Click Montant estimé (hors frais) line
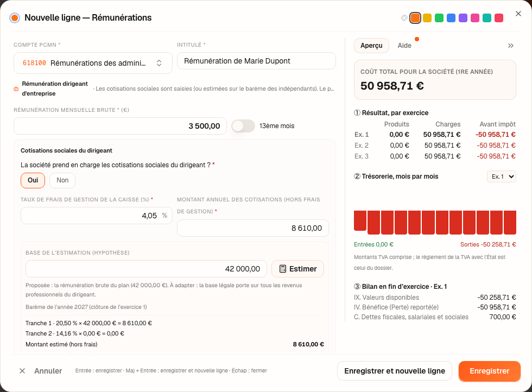Image resolution: width=532 pixels, height=392 pixels. click(175, 344)
